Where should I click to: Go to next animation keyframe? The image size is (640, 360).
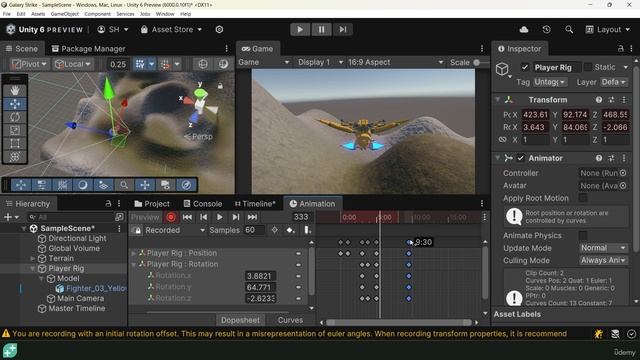236,217
